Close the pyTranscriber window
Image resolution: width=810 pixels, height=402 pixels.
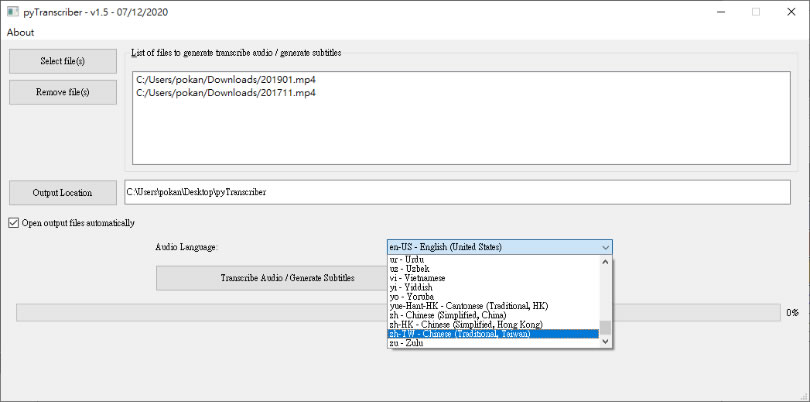pyautogui.click(x=790, y=12)
